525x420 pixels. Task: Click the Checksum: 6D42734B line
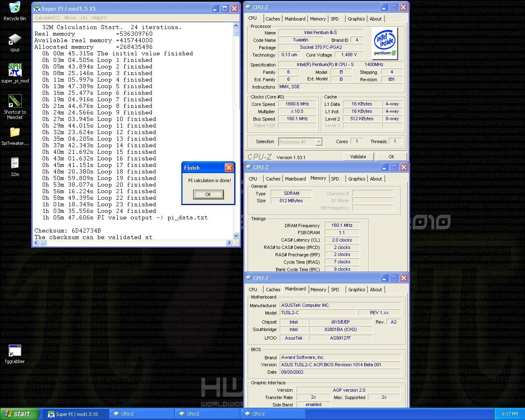[x=68, y=231]
